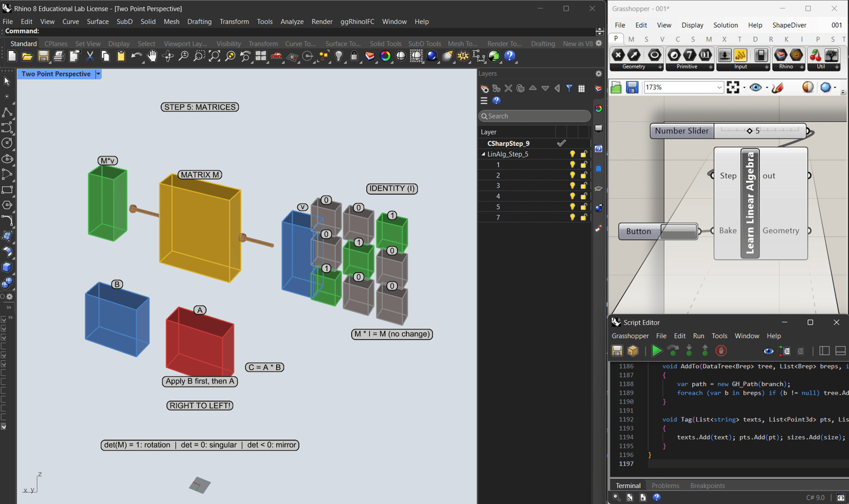This screenshot has height=504, width=849.
Task: Click the layer filter funnel icon
Action: point(569,88)
